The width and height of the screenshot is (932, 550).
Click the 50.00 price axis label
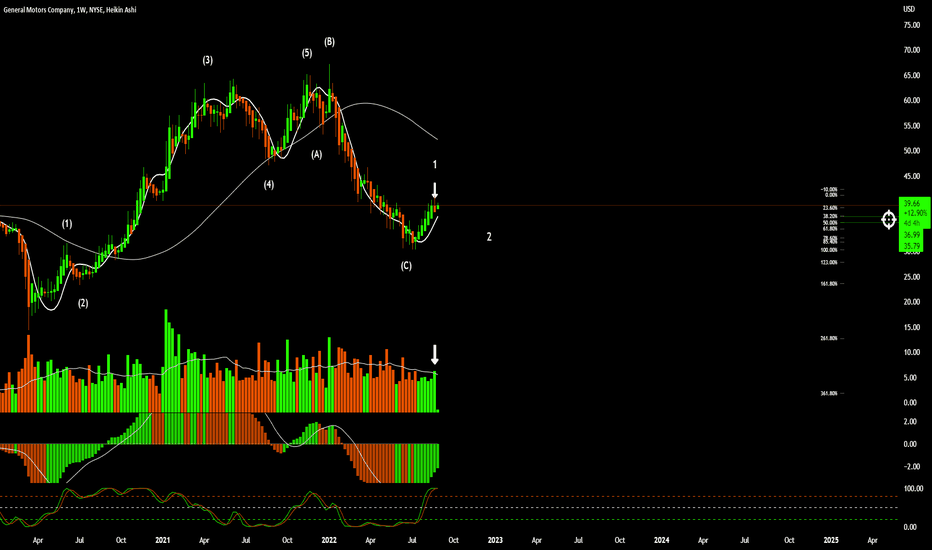pos(912,151)
